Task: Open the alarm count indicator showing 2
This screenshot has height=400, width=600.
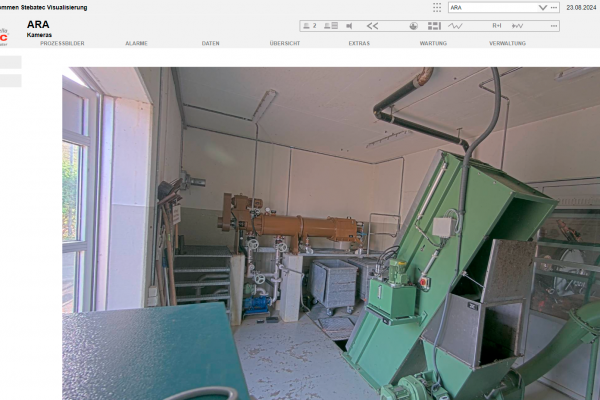Action: pos(310,26)
